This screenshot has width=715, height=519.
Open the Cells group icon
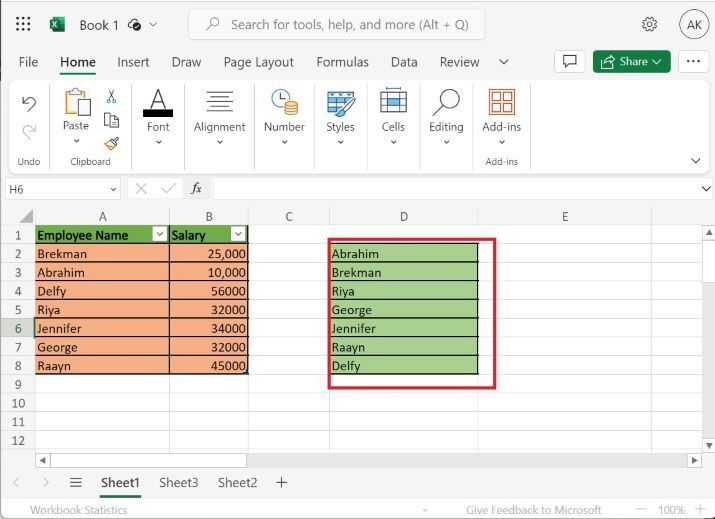(x=393, y=100)
